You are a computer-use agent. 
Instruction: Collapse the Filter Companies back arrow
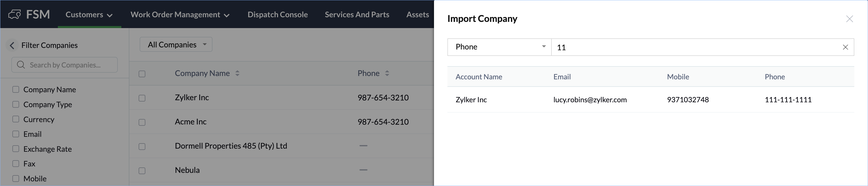click(12, 45)
